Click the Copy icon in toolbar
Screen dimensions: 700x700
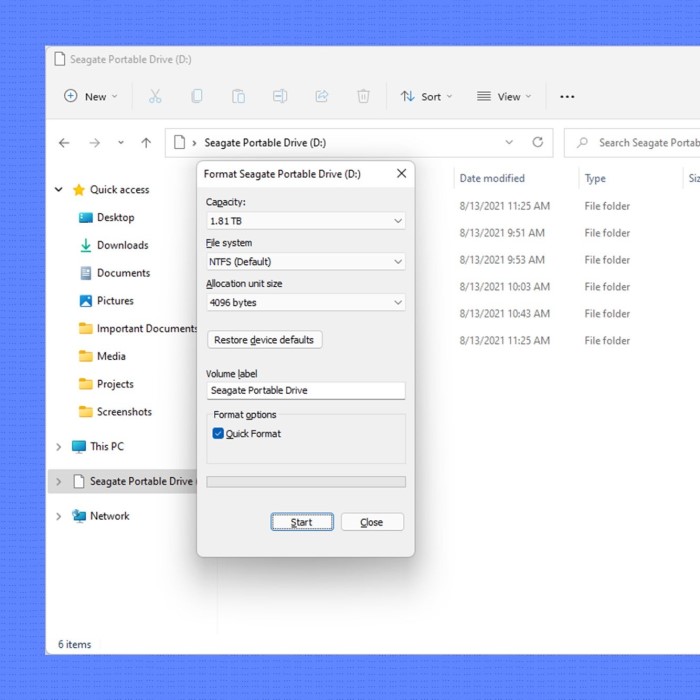click(196, 96)
